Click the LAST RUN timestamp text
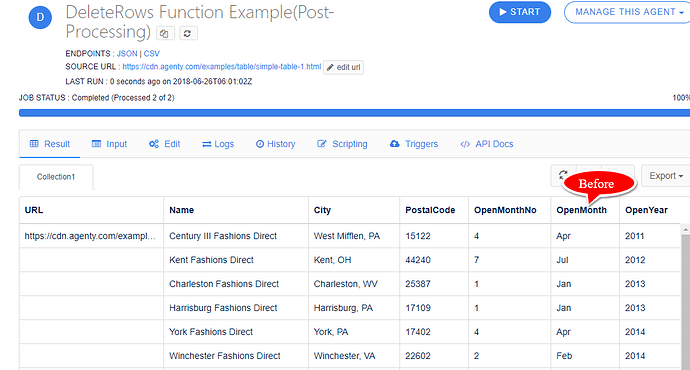The height and width of the screenshot is (370, 690). coord(159,81)
